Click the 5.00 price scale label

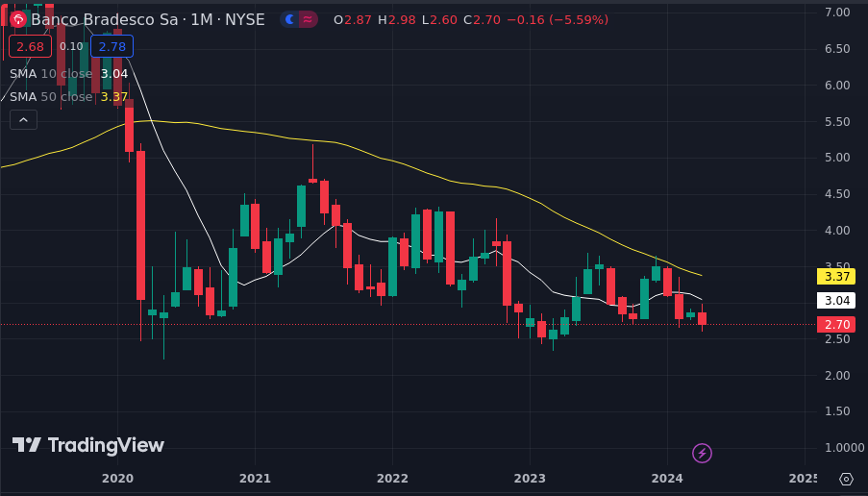(837, 158)
